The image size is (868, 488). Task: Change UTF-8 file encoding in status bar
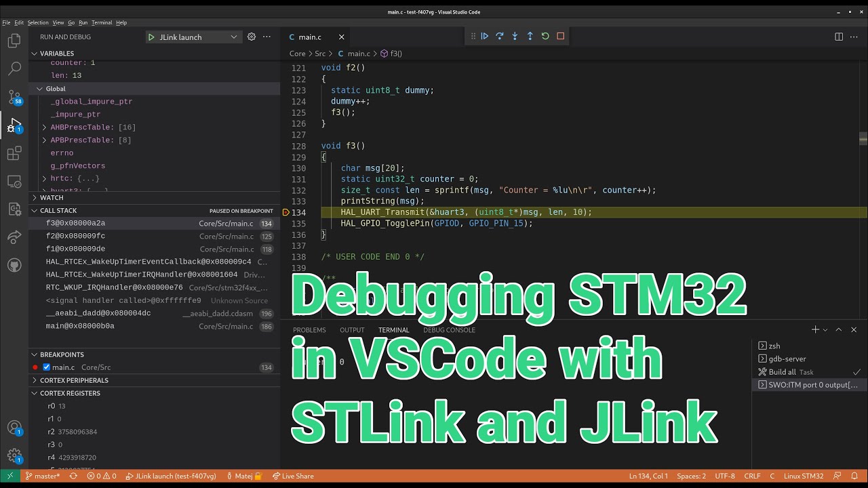[724, 476]
